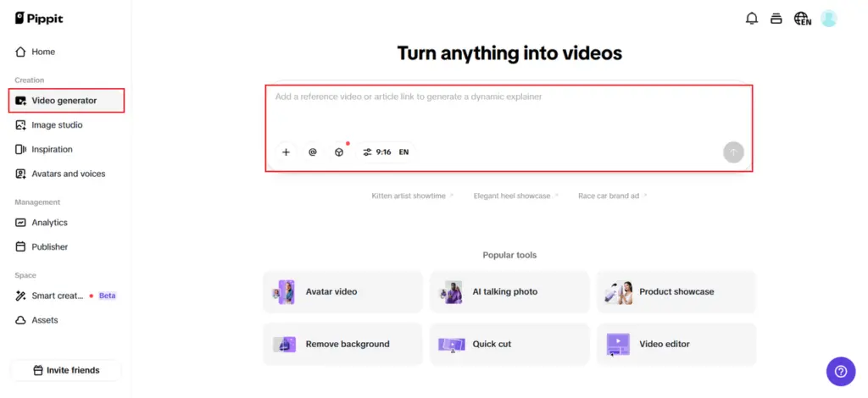Go to Inspiration page

(66, 149)
